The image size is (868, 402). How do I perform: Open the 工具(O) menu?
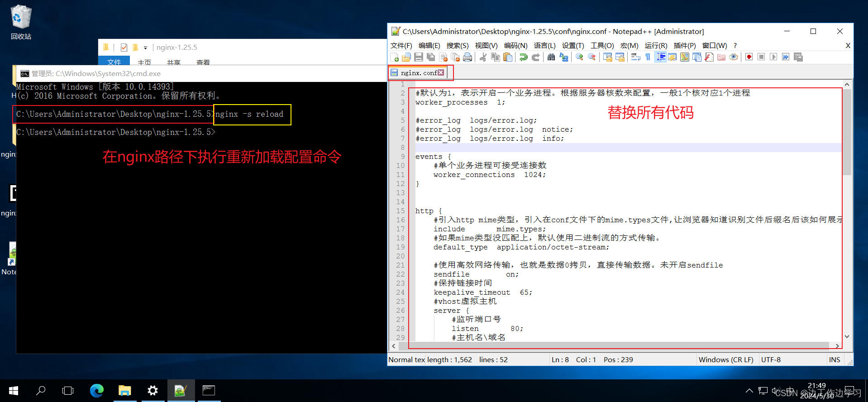[x=602, y=46]
